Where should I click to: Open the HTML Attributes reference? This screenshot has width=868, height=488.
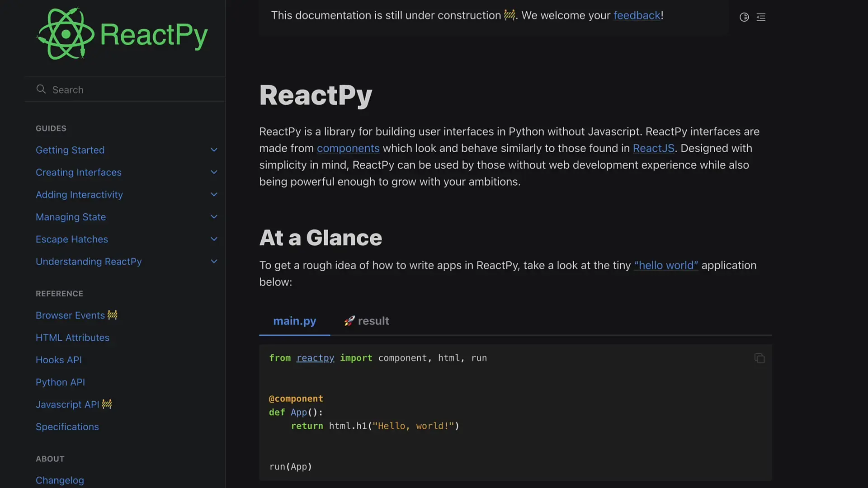tap(72, 338)
